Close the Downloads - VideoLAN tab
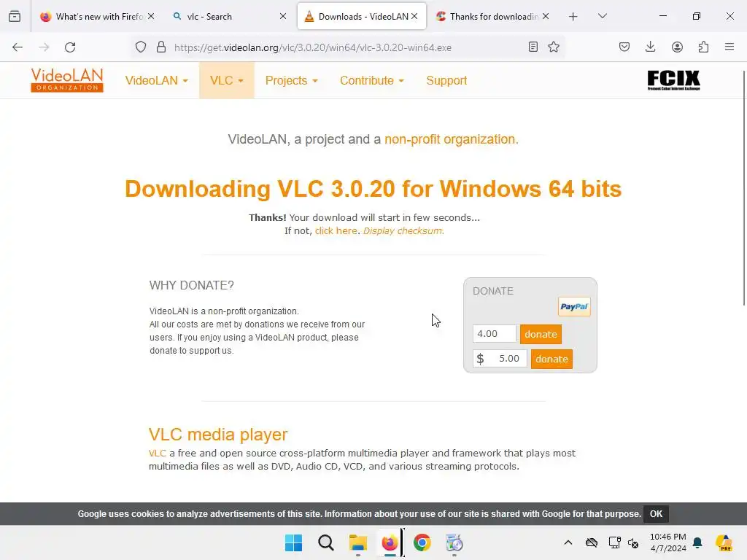Screen dimensions: 747x560 [x=414, y=16]
